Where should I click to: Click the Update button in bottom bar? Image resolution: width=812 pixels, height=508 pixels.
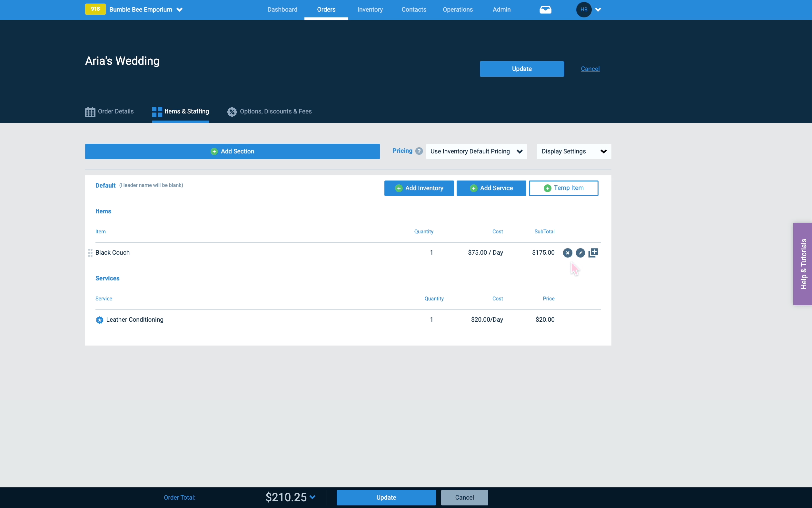[386, 497]
